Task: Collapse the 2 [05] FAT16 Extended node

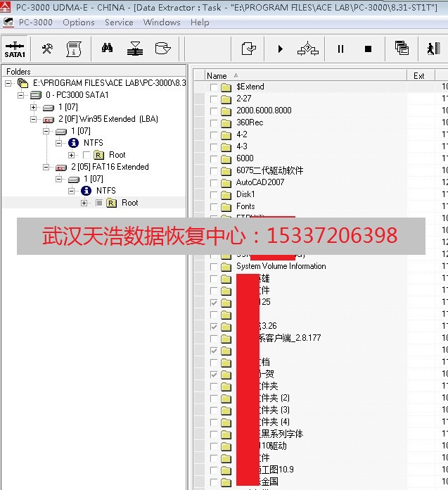Action: point(46,168)
